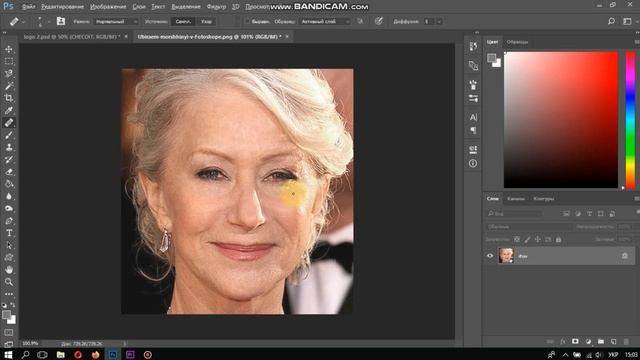640x360 pixels.
Task: Click the Семпл. source button
Action: pos(183,22)
